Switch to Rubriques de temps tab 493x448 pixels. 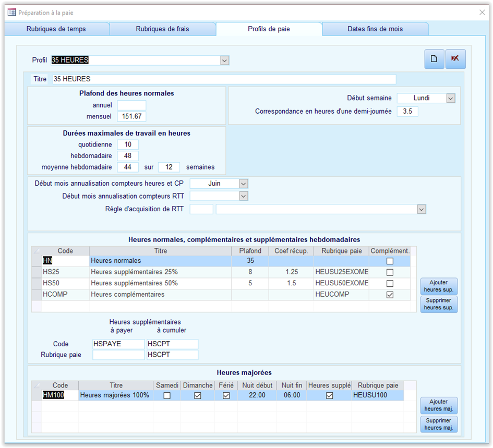56,29
